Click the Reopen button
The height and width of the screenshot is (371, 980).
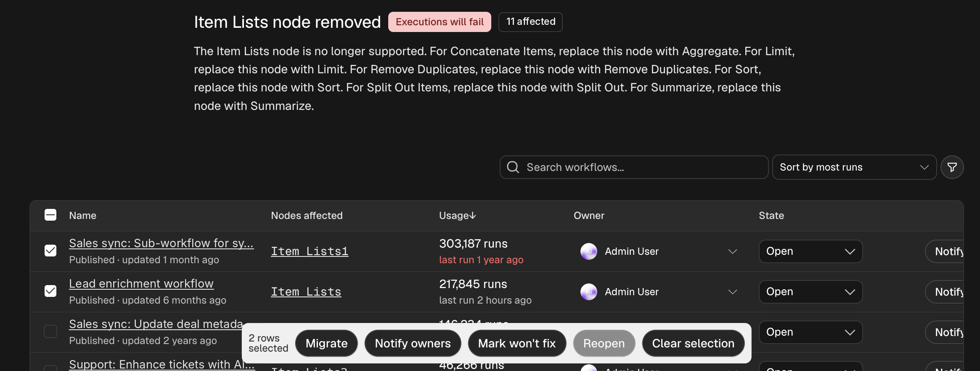coord(604,343)
